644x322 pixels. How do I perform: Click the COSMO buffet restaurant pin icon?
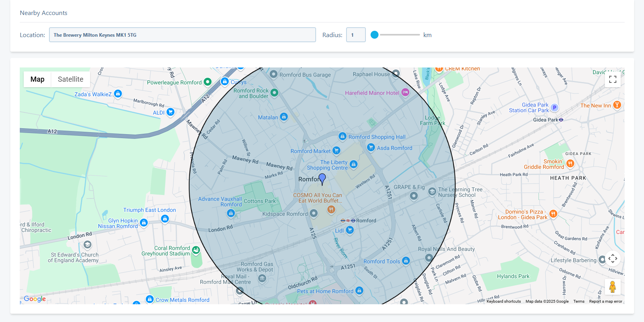point(331,209)
